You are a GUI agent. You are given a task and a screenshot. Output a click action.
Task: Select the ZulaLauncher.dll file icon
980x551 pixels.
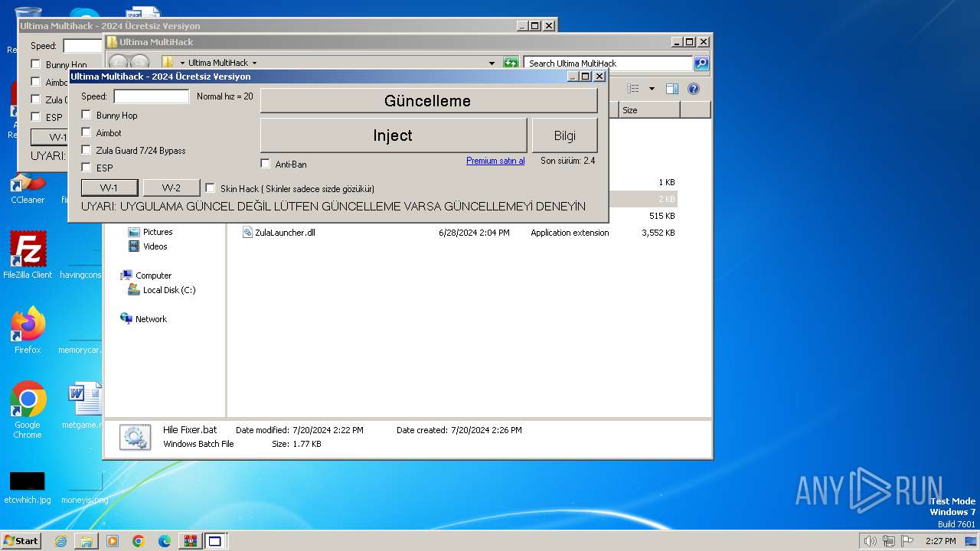[x=247, y=232]
